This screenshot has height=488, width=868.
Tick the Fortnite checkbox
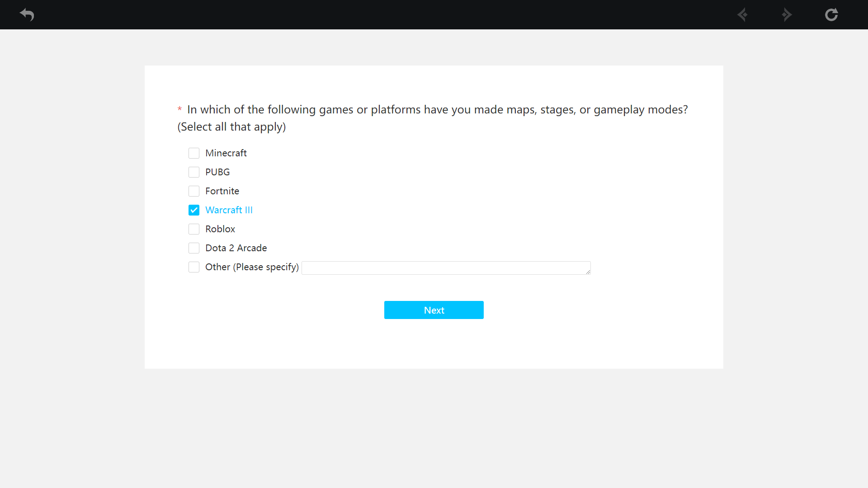[194, 191]
